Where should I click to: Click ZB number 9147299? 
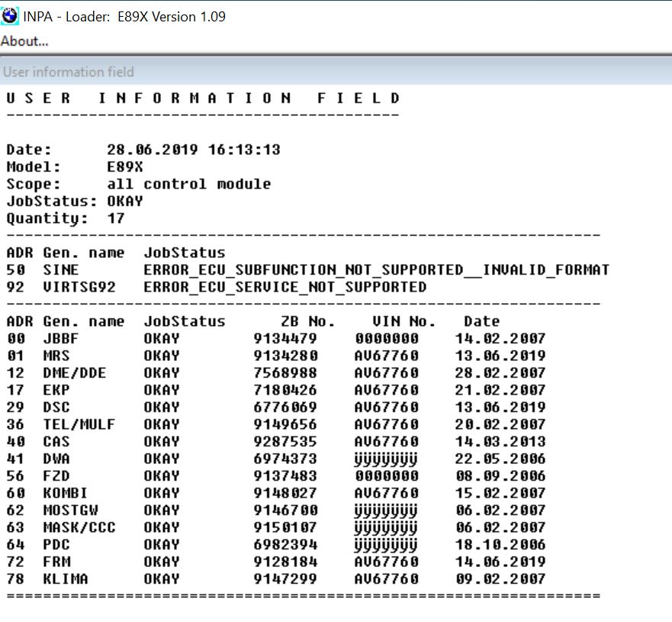(x=285, y=578)
